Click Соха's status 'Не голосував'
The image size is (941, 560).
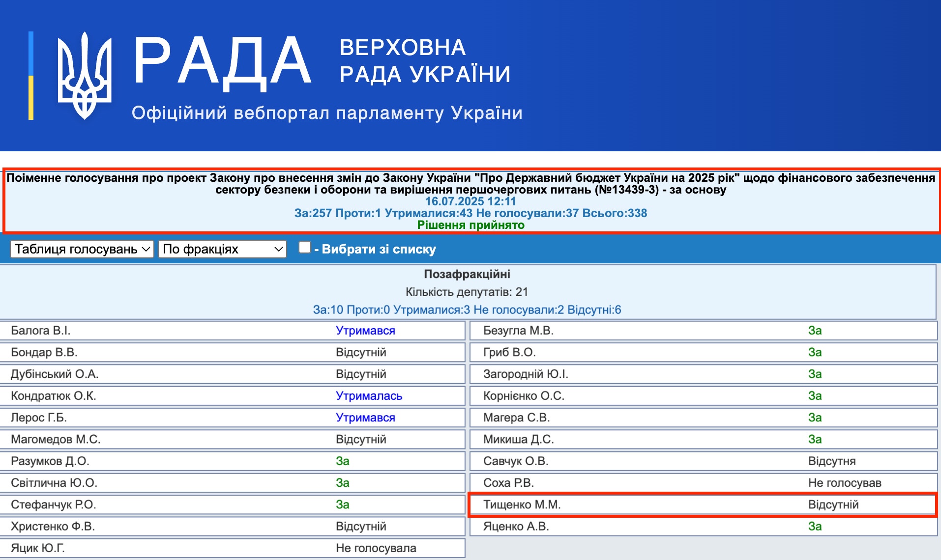(x=845, y=483)
